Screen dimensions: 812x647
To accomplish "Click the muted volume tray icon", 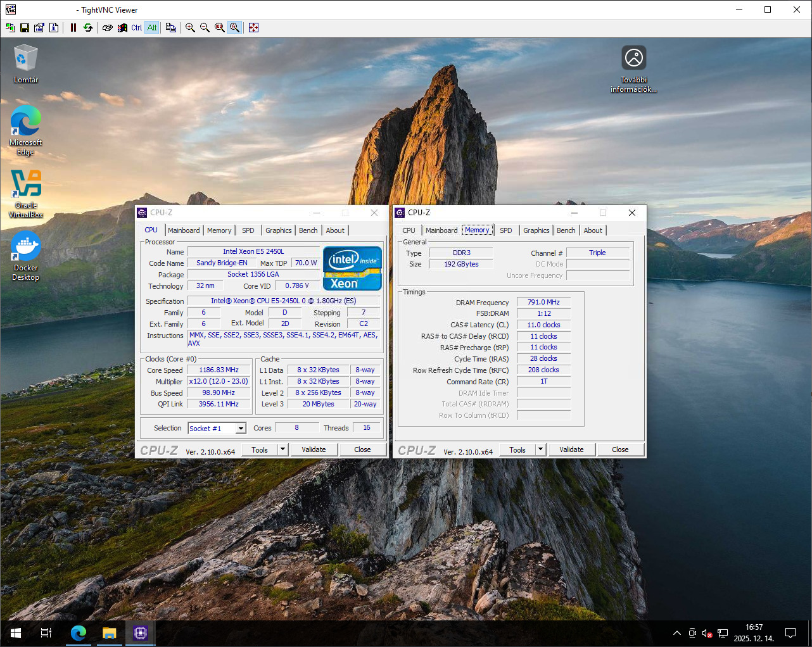I will (x=707, y=633).
